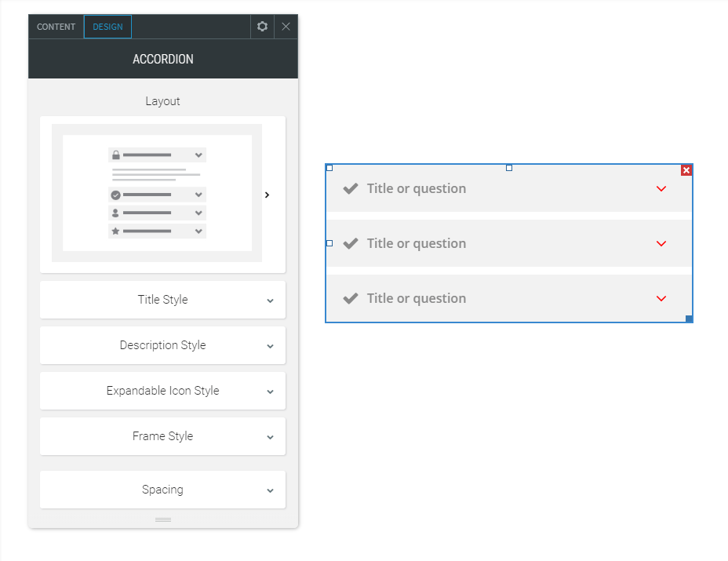Click checkmark icon on third accordion item
728x561 pixels.
tap(350, 298)
